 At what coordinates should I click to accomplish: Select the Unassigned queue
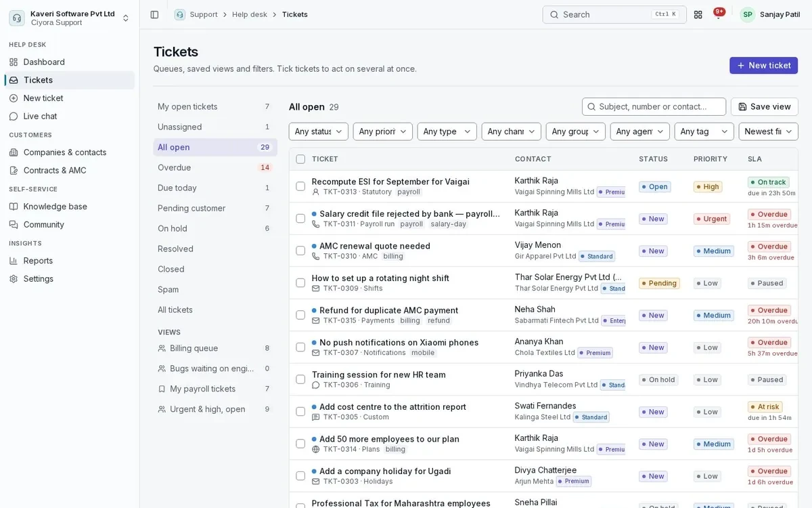pyautogui.click(x=215, y=127)
